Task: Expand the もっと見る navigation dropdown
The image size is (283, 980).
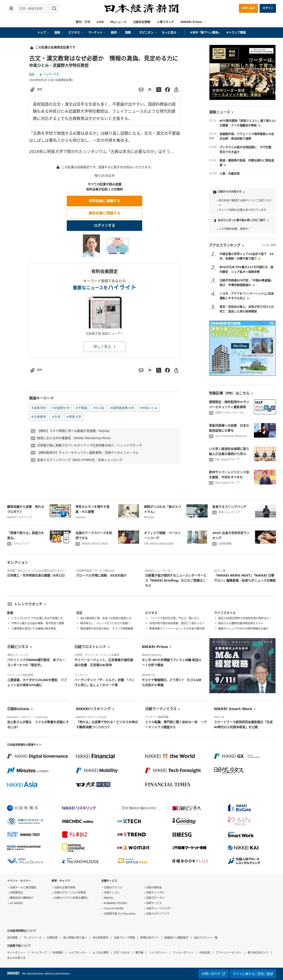Action: 170,32
